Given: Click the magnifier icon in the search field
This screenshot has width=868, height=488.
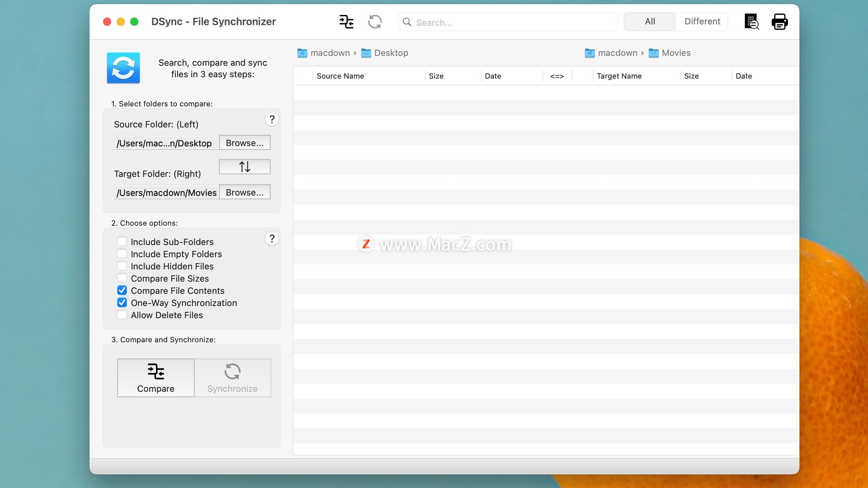Looking at the screenshot, I should pos(407,22).
